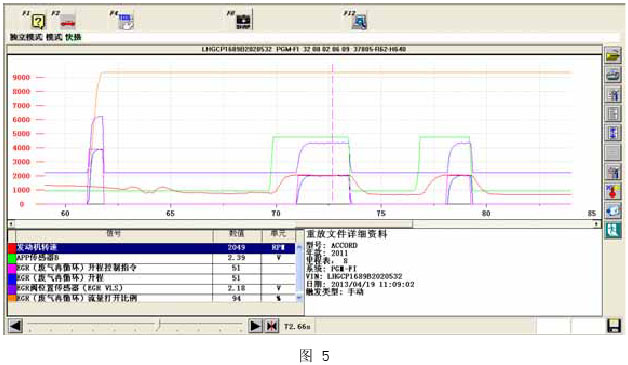
Task: Click the red joystick-style sidebar icon
Action: click(x=613, y=191)
